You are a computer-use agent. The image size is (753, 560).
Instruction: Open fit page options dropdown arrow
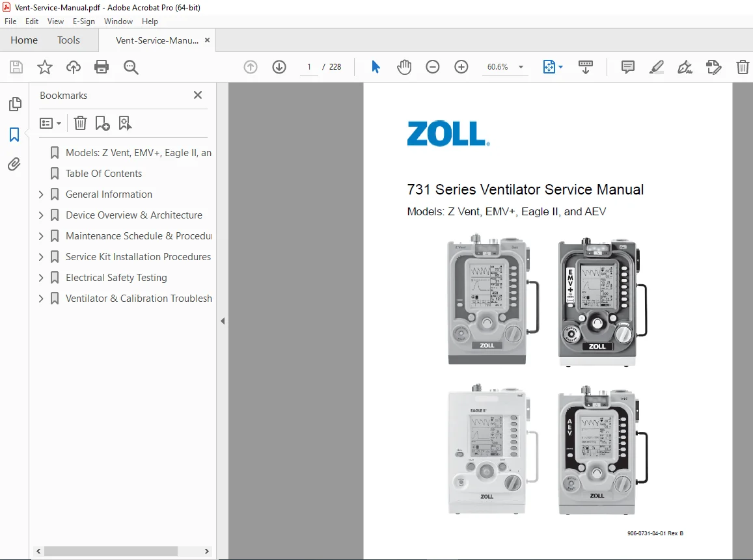[x=560, y=67]
